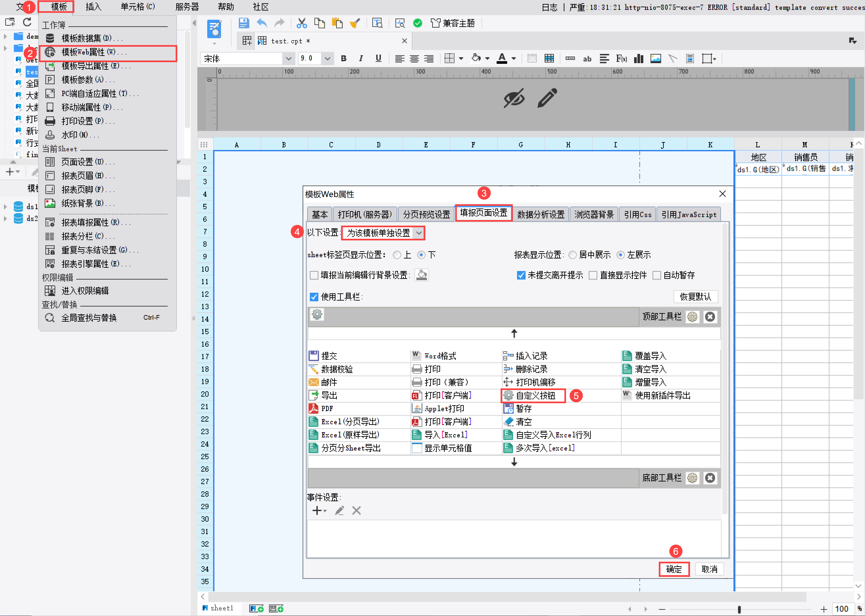
Task: Click the Cut scissors icon
Action: [302, 23]
